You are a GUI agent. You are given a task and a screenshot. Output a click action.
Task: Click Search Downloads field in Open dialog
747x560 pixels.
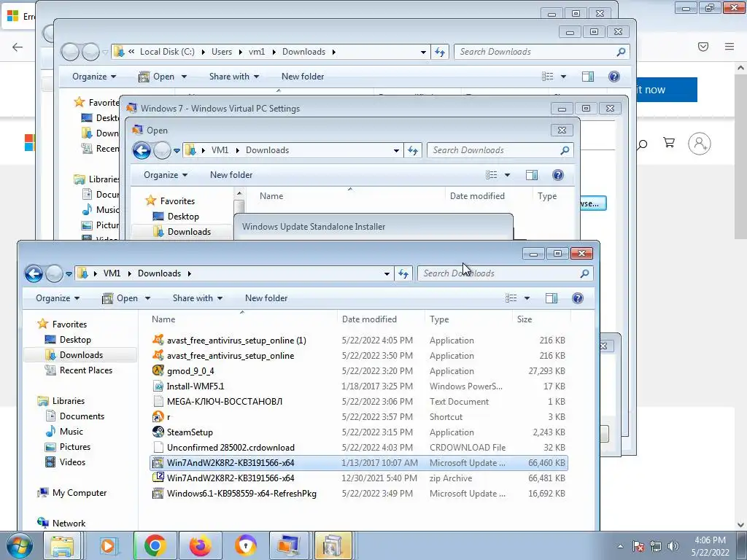point(500,150)
